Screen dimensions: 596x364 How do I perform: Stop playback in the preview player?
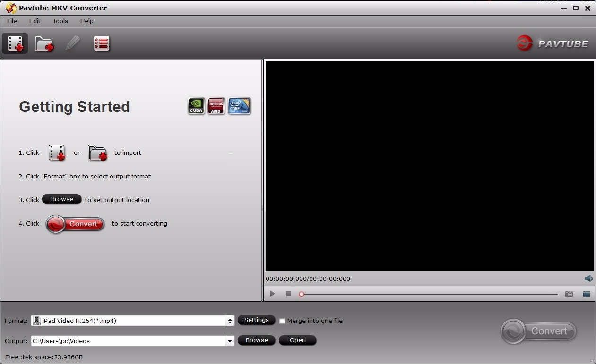click(x=288, y=294)
